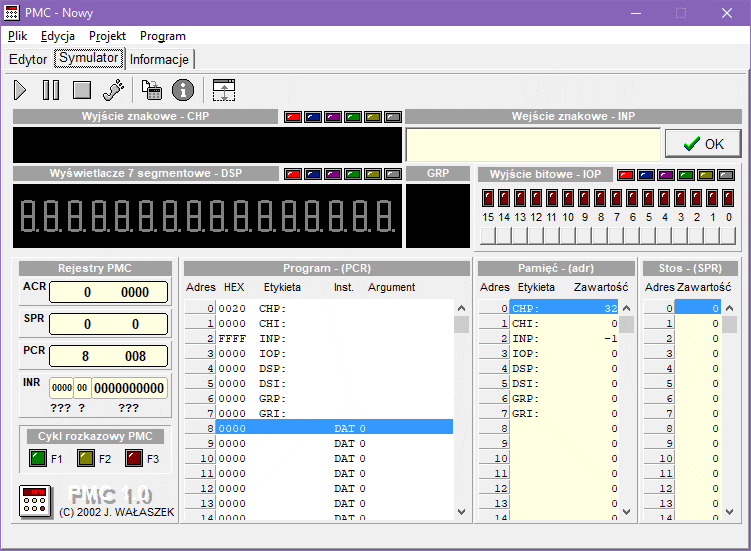Screen dimensions: 751x551
Task: Start the program with the Run icon
Action: coord(21,90)
